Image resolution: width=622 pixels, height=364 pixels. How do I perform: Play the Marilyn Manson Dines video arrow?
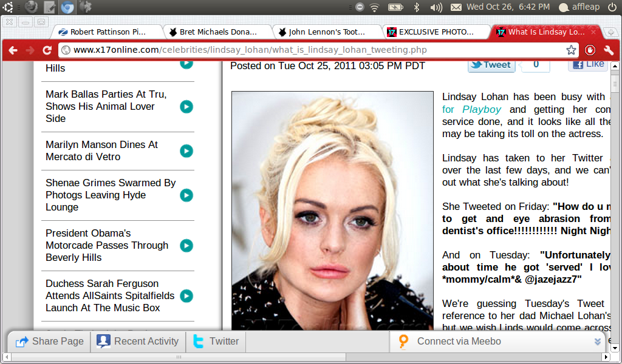tap(186, 151)
